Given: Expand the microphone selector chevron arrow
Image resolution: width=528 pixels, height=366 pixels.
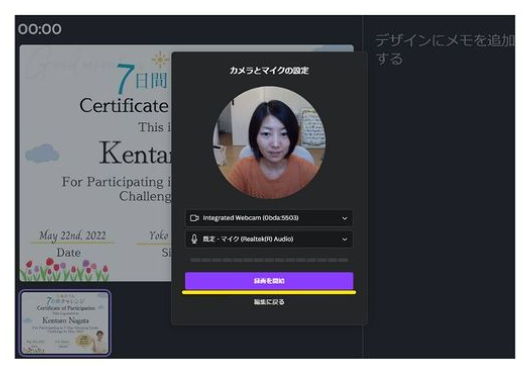Looking at the screenshot, I should [344, 239].
